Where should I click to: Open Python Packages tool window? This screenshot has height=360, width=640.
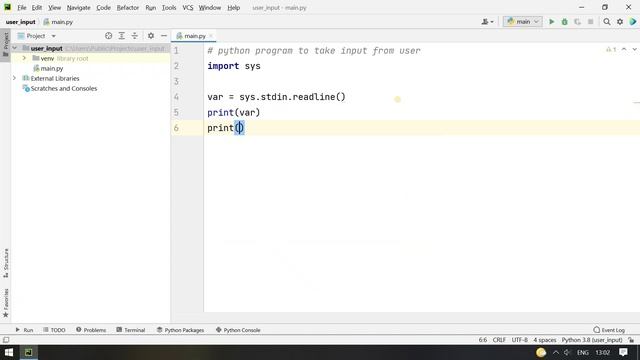pyautogui.click(x=180, y=330)
